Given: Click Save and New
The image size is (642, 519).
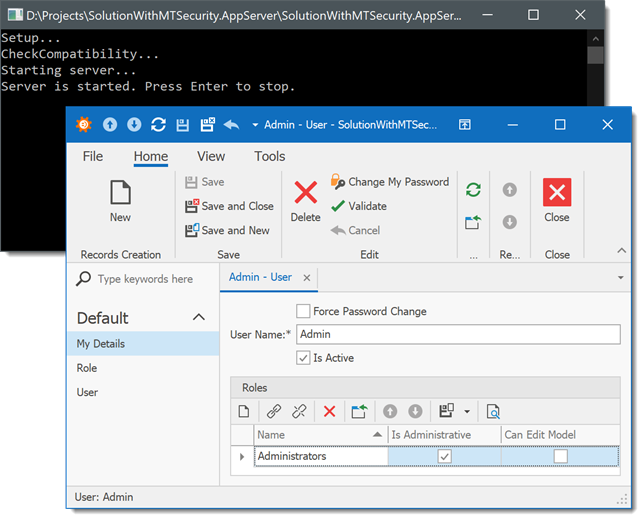Looking at the screenshot, I should pyautogui.click(x=227, y=230).
